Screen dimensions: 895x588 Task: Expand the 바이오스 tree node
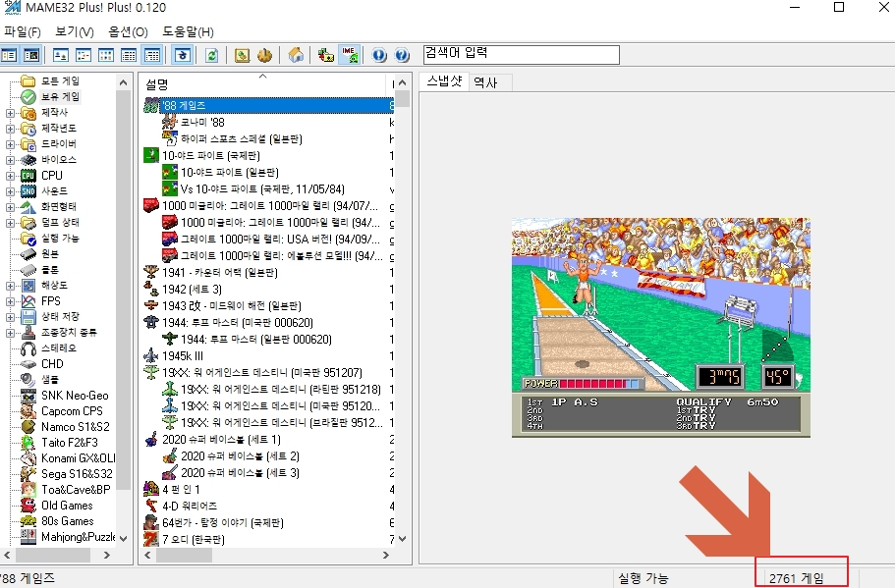click(10, 160)
